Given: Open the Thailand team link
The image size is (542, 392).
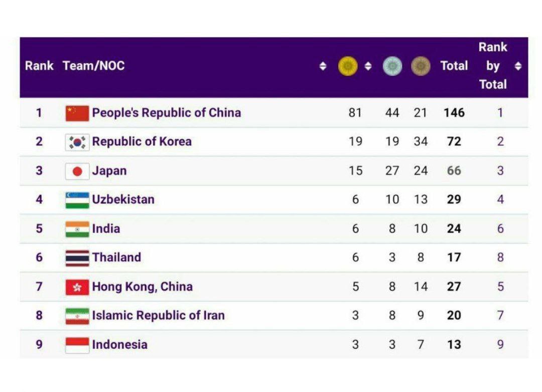Looking at the screenshot, I should pos(116,257).
